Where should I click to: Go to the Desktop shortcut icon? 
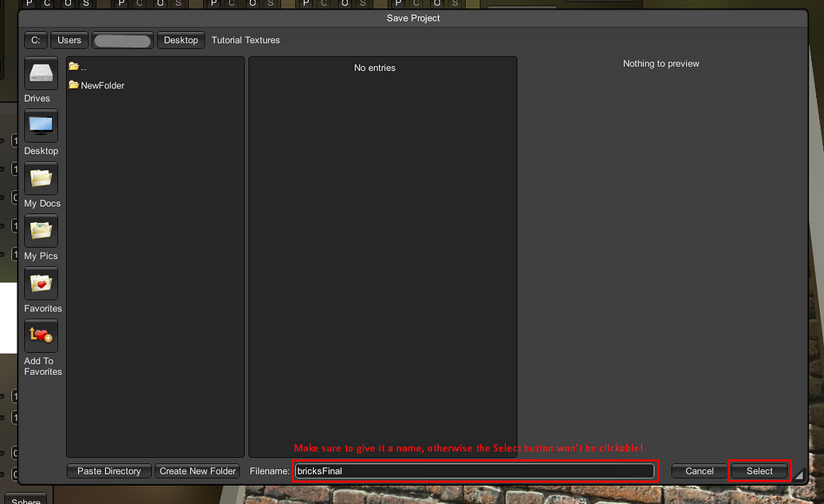[41, 126]
